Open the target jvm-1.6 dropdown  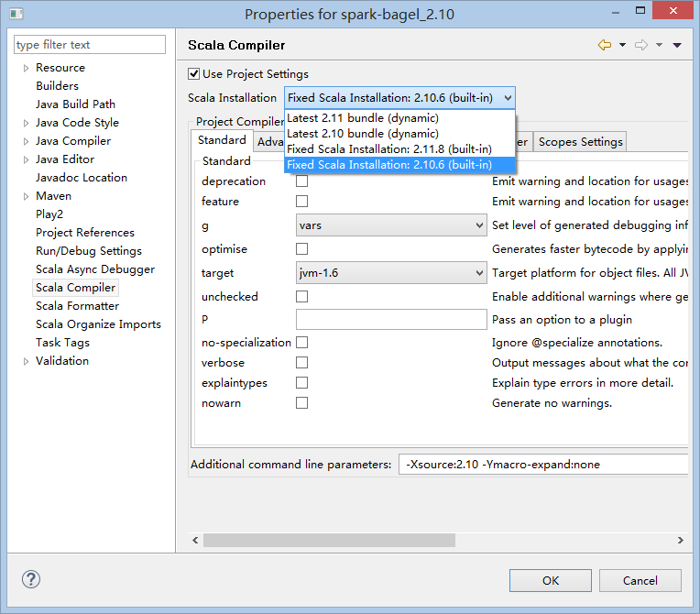(391, 272)
